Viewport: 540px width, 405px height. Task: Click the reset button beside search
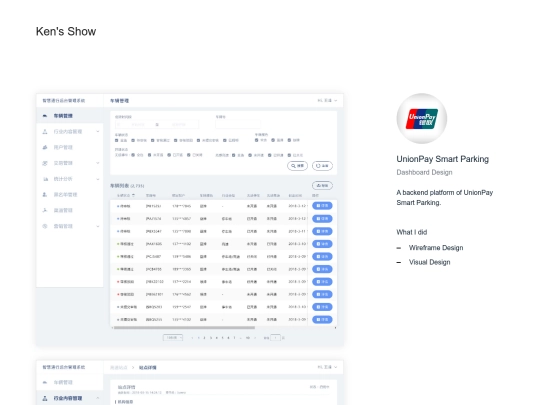pos(322,166)
